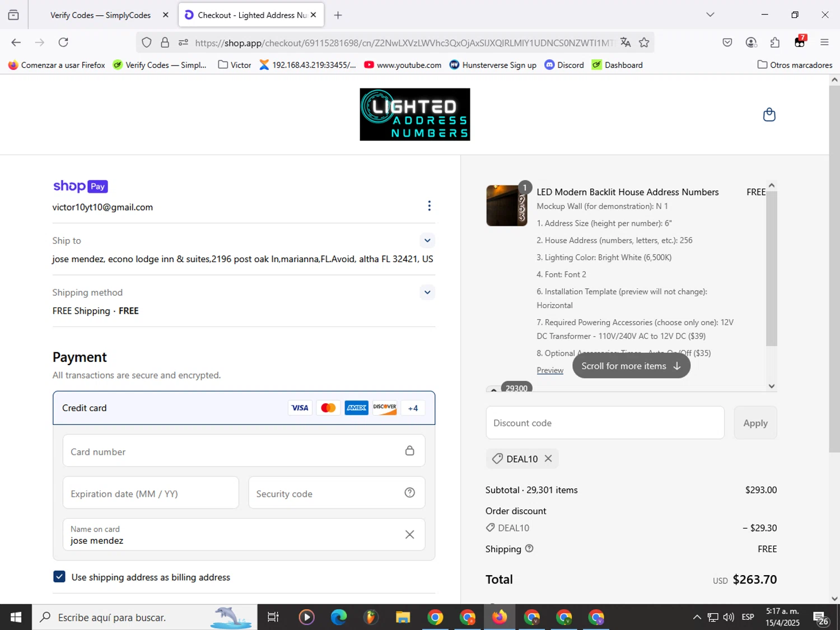This screenshot has width=840, height=630.
Task: Click the Lighted Address Numbers logo
Action: 415,114
